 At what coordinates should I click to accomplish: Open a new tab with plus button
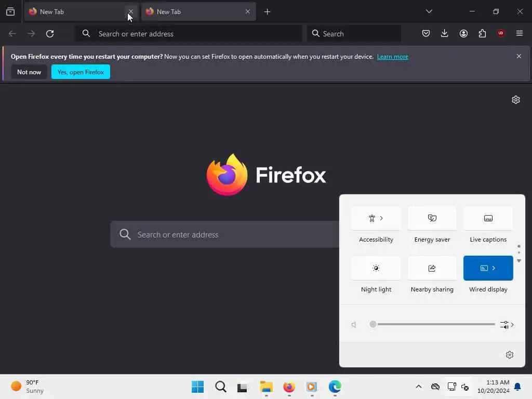coord(268,12)
